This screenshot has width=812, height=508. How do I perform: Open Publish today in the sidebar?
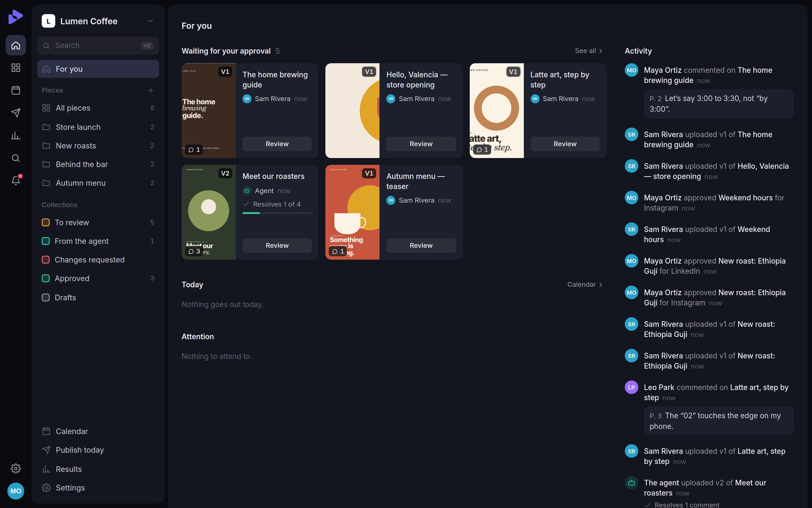(98, 450)
